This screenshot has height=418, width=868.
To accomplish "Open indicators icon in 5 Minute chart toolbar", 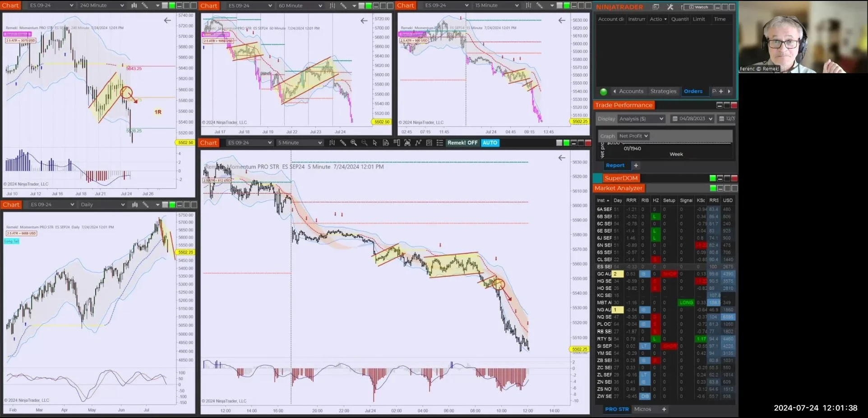I will pyautogui.click(x=407, y=143).
